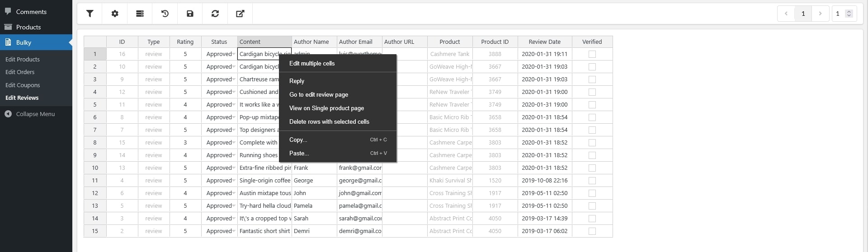
Task: Toggle Verified checkbox in row 15
Action: 592,231
